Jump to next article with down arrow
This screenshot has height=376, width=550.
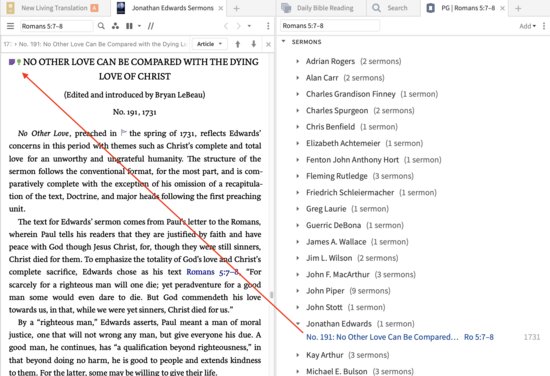coord(254,44)
